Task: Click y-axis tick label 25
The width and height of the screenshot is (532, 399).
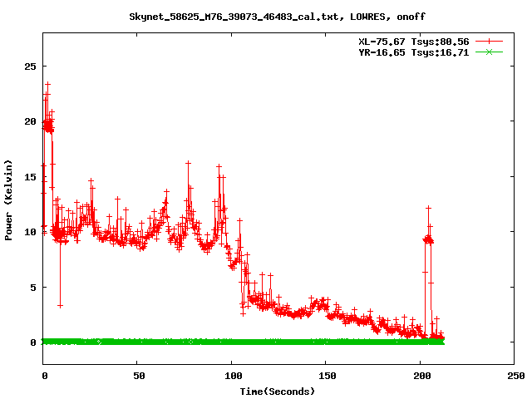Action: click(x=30, y=66)
